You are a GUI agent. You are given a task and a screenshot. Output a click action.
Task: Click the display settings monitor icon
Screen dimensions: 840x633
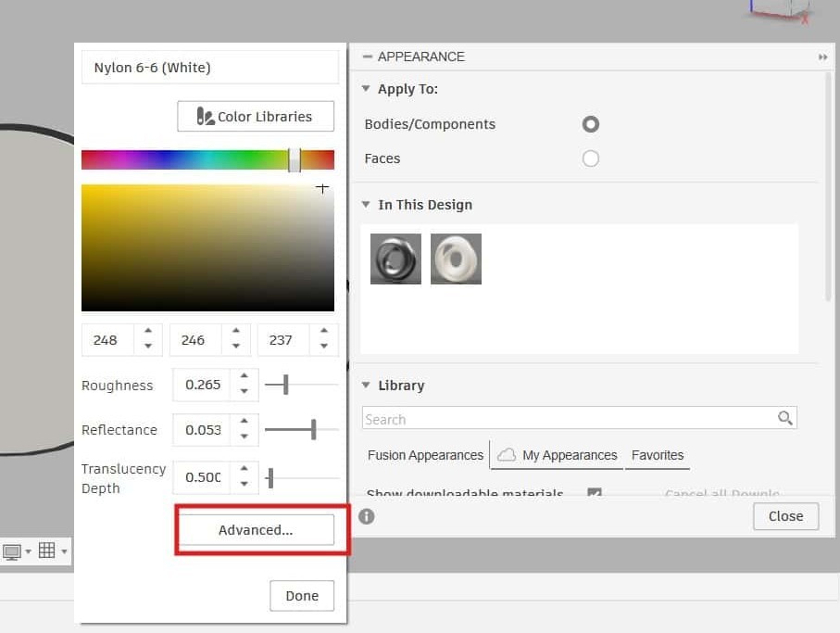[x=12, y=551]
